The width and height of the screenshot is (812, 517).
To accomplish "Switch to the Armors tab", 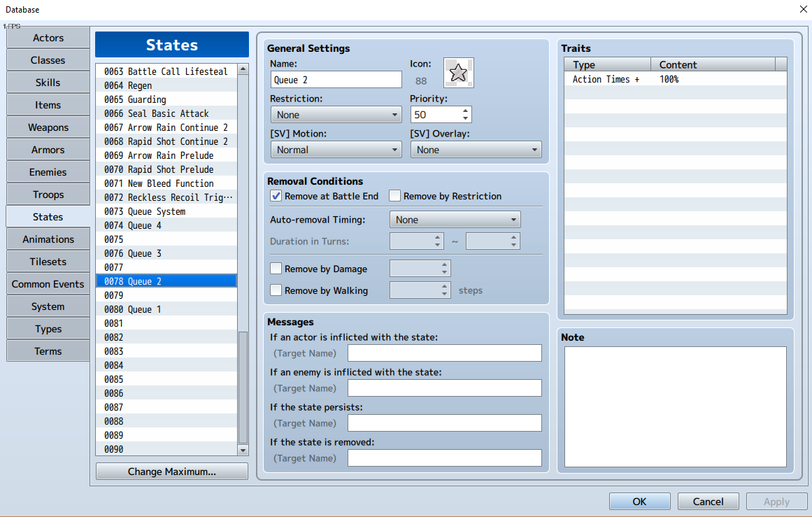I will coord(48,150).
